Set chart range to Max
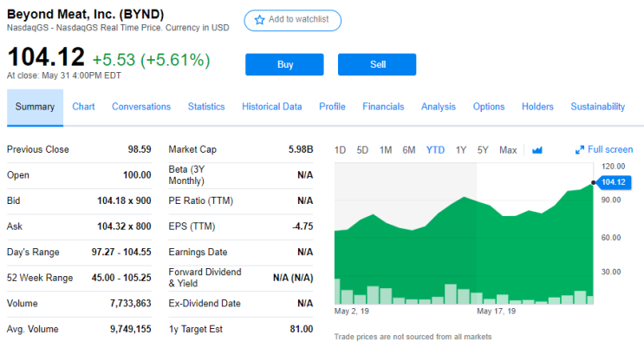Image resolution: width=644 pixels, height=348 pixels. (x=508, y=150)
